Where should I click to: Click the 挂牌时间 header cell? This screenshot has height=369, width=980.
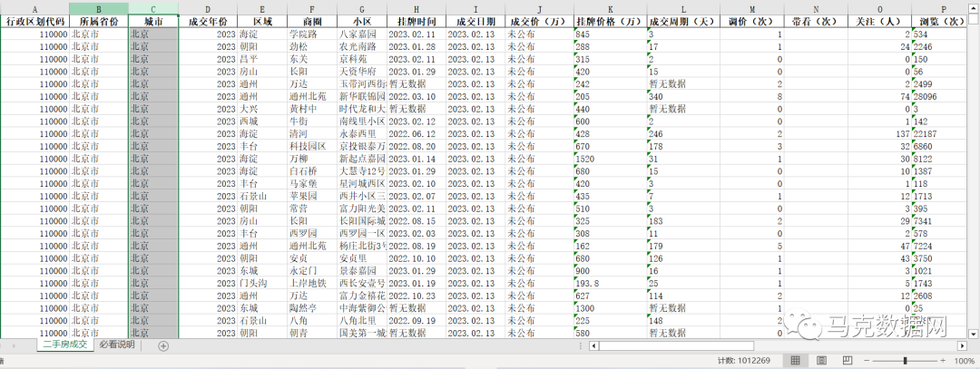click(416, 21)
